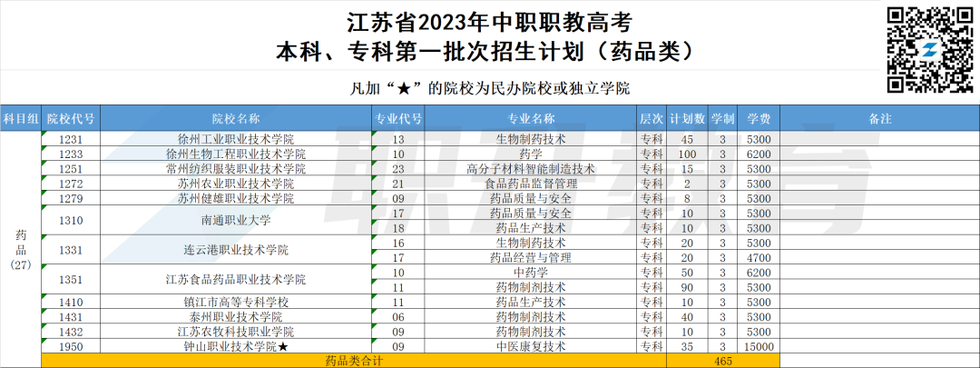Click school code cell 1331
Screen dimensions: 980x368
pyautogui.click(x=71, y=250)
